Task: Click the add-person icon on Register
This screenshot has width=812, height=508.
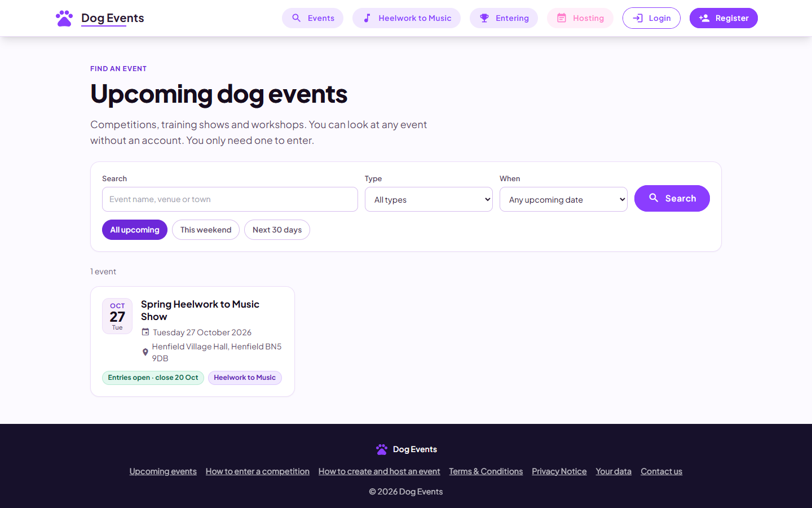Action: point(704,18)
